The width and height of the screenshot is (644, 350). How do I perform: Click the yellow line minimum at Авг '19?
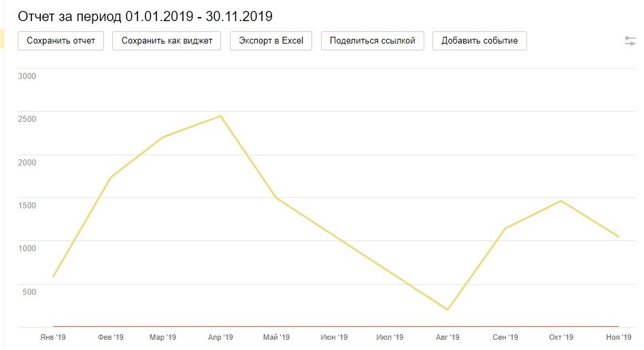(448, 310)
